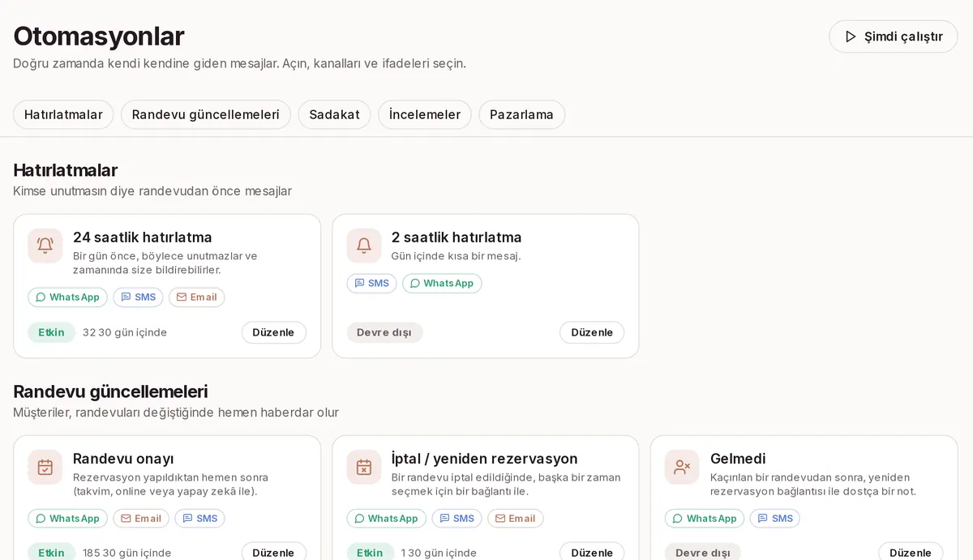
Task: Click the bell icon of 24 saatlik hatırlatma
Action: coord(45,246)
